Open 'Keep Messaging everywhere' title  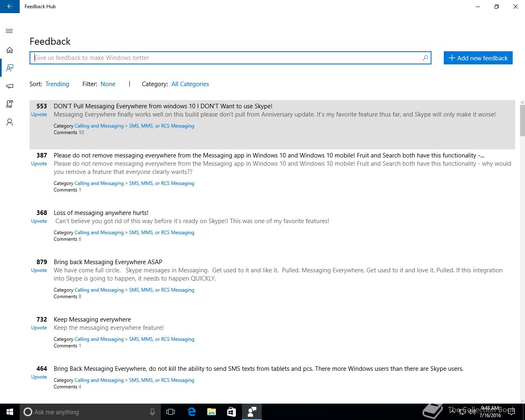point(92,320)
